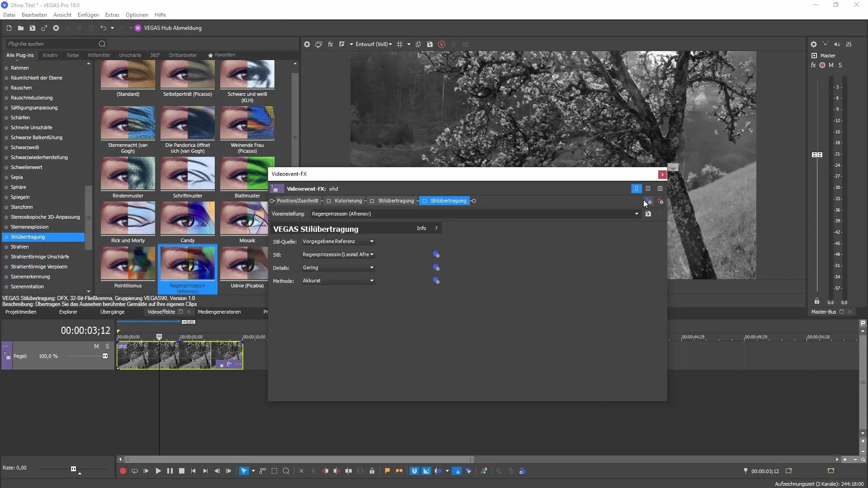Open the undo history dropdown arrow

coord(112,28)
